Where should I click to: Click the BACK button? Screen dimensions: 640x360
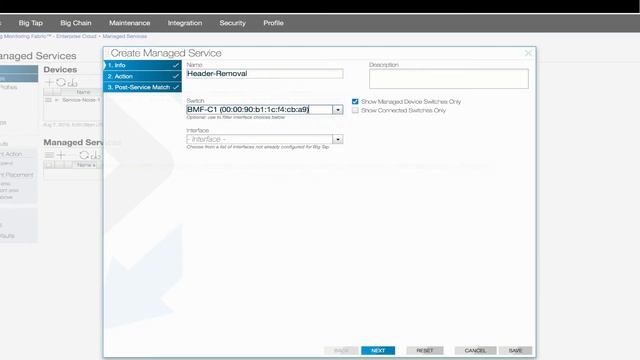click(x=341, y=350)
